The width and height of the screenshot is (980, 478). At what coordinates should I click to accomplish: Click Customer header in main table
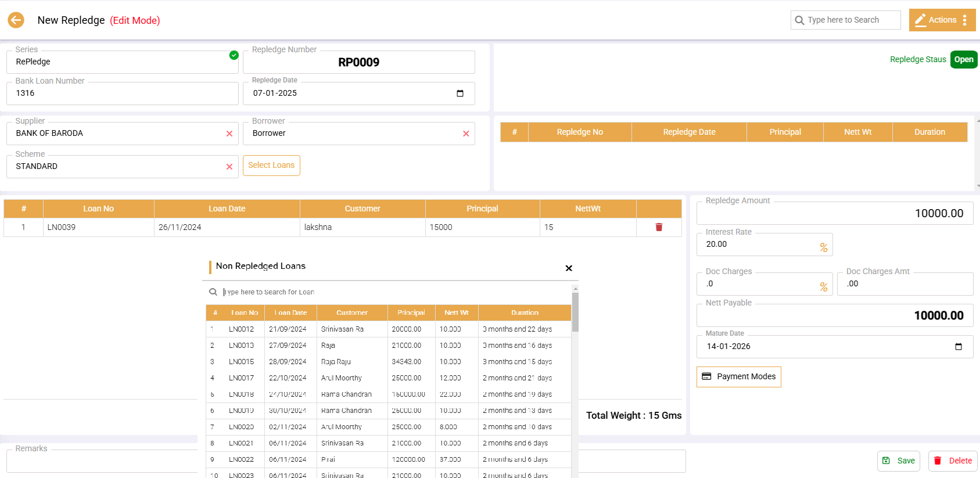(x=362, y=209)
